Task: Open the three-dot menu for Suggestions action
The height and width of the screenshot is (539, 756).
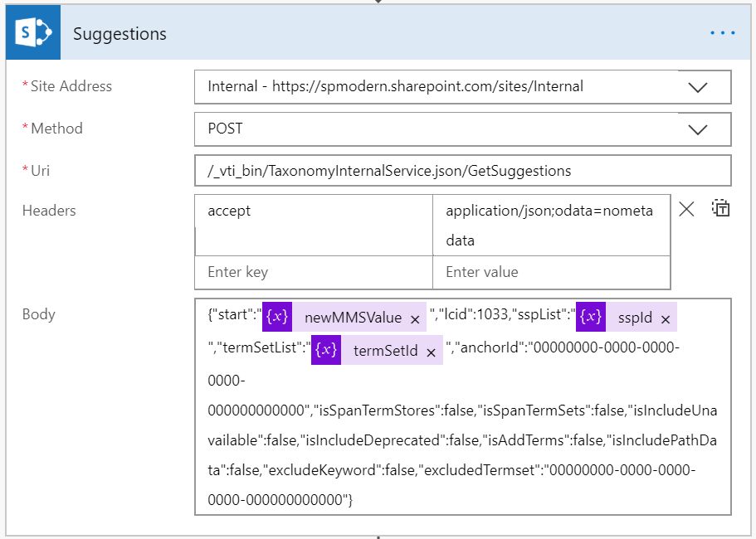Action: coord(722,32)
